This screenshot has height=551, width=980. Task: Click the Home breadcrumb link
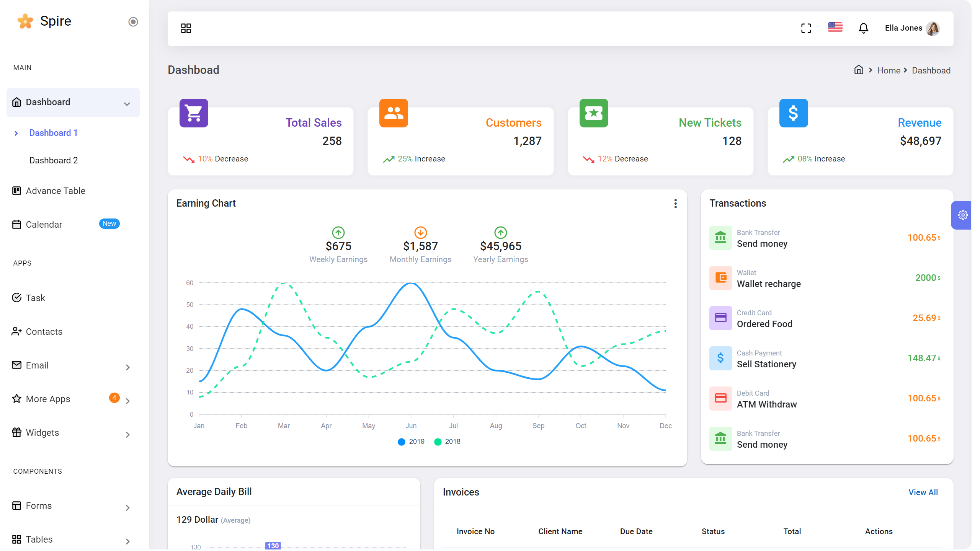pyautogui.click(x=889, y=70)
